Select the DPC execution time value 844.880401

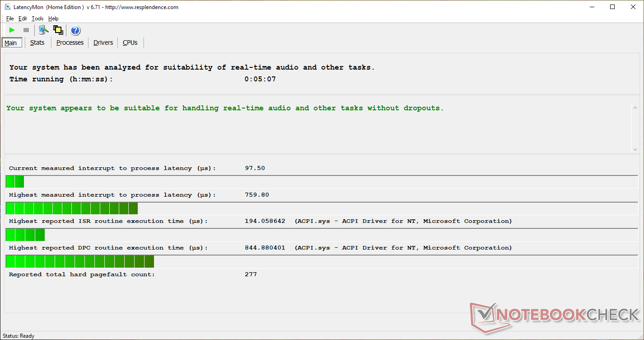tap(265, 248)
